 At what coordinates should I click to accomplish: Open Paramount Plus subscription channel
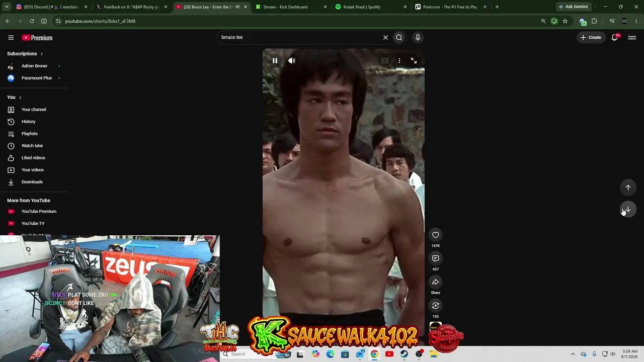(34, 78)
